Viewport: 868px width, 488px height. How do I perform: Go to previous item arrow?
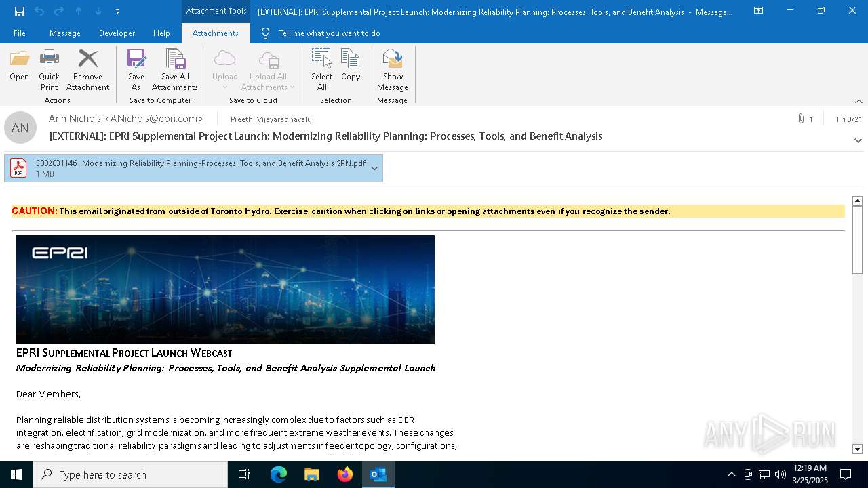[79, 11]
